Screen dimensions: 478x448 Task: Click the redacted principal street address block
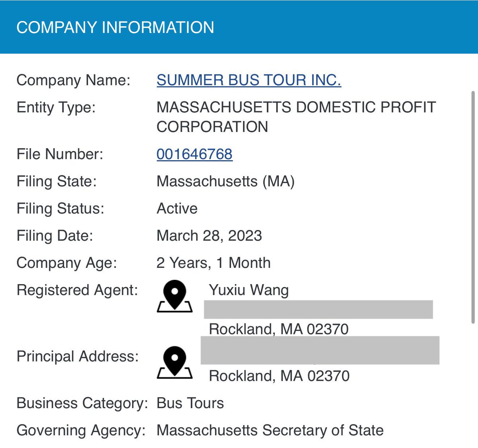[x=320, y=350]
